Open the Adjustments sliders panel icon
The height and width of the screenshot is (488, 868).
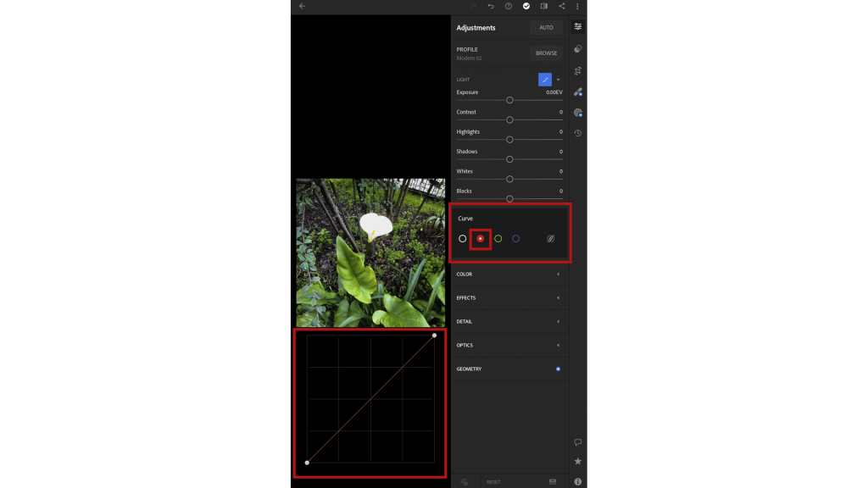point(578,26)
